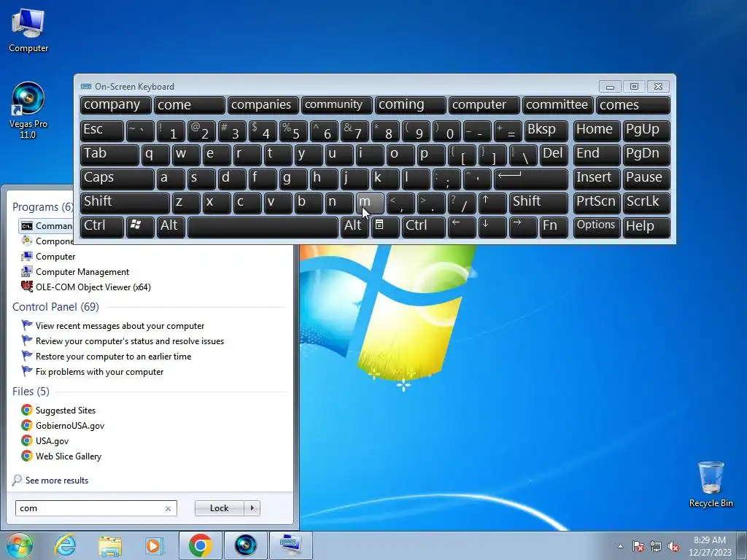Select On-Screen Keyboard taskbar button

pyautogui.click(x=290, y=545)
